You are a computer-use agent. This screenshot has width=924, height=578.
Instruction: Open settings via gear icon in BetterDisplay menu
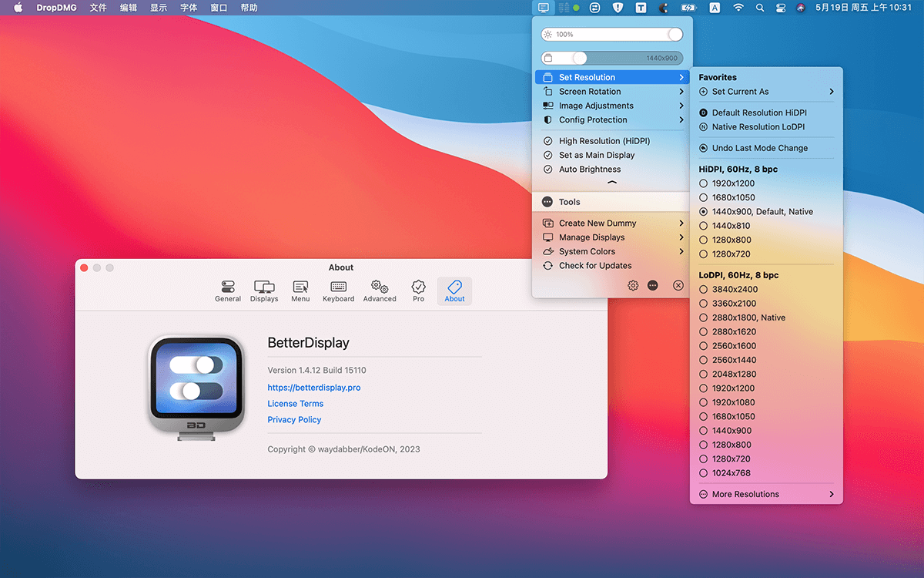click(x=633, y=285)
